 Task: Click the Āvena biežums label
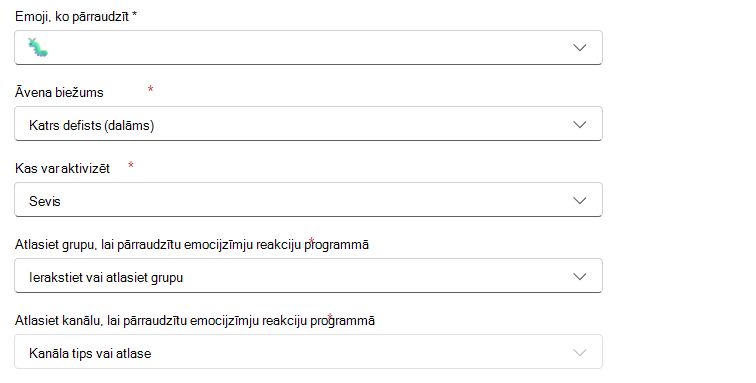pos(59,93)
